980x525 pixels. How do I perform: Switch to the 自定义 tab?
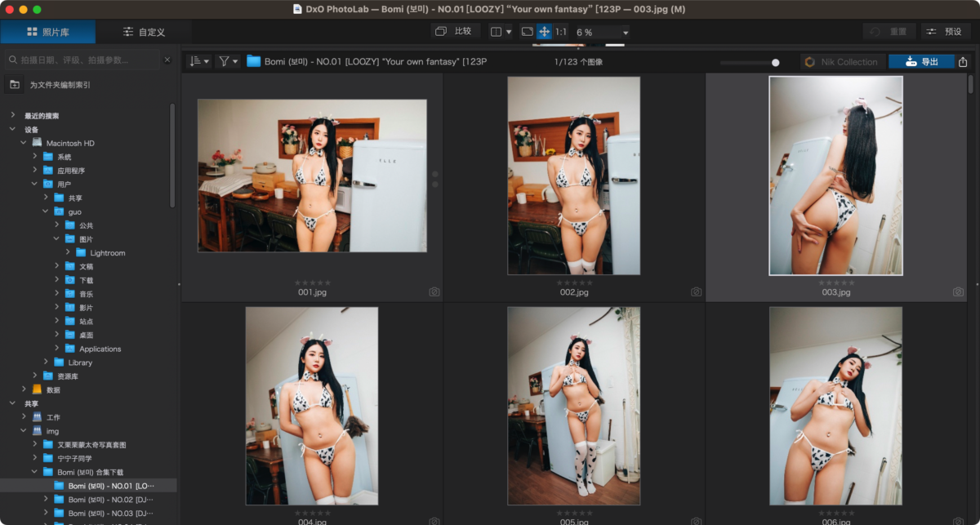click(144, 32)
